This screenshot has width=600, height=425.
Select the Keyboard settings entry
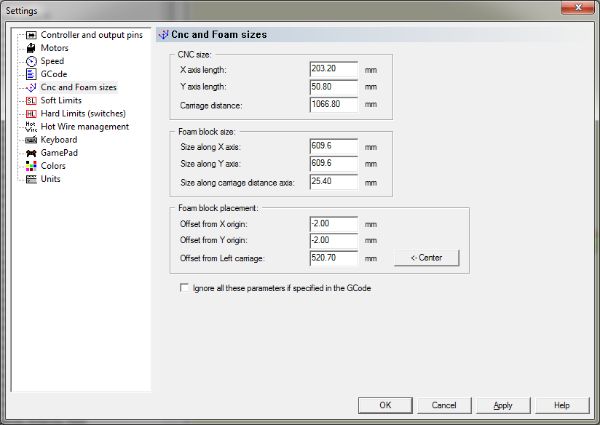pos(59,140)
